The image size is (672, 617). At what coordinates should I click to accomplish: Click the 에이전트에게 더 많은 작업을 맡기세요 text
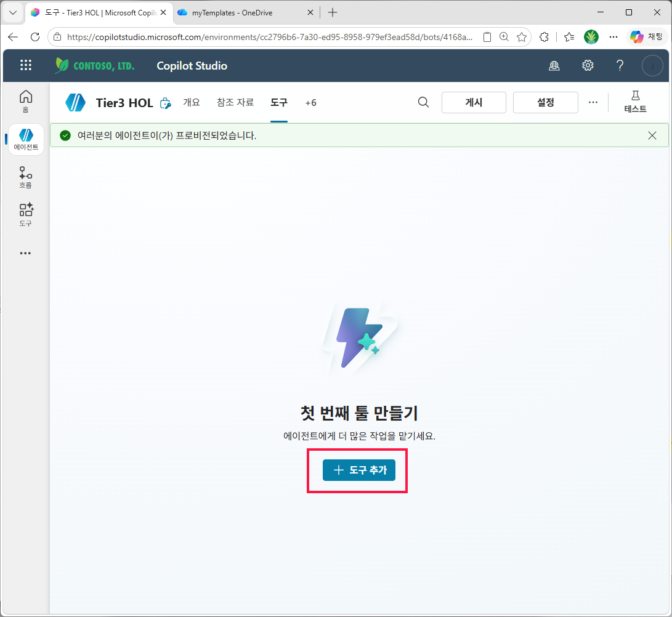pyautogui.click(x=359, y=436)
